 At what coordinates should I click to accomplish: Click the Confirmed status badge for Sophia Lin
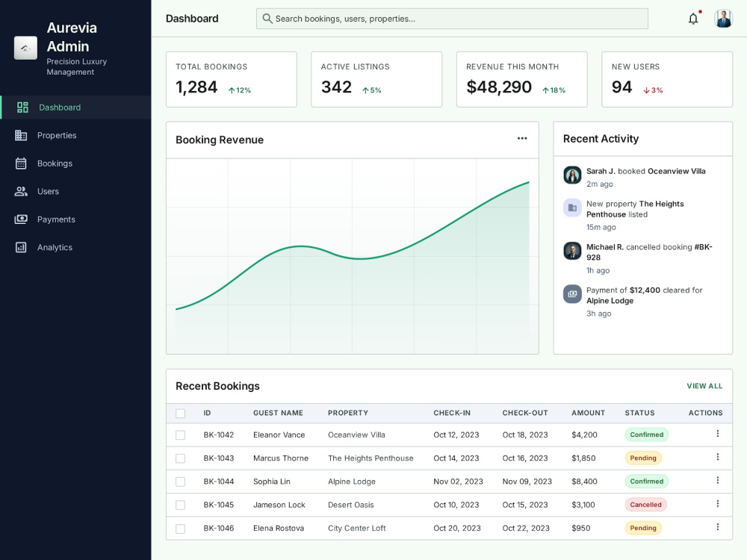pyautogui.click(x=646, y=481)
